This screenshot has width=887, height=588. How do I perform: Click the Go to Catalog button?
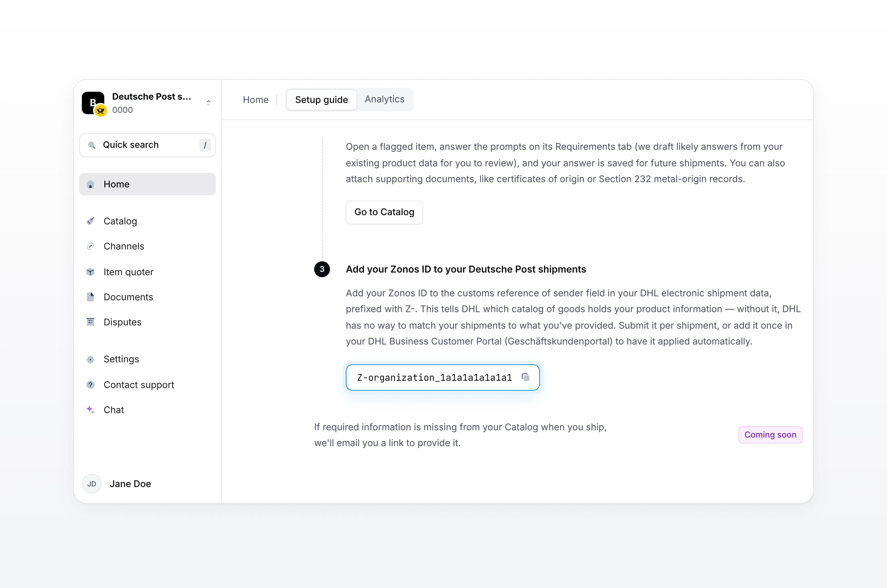coord(384,212)
